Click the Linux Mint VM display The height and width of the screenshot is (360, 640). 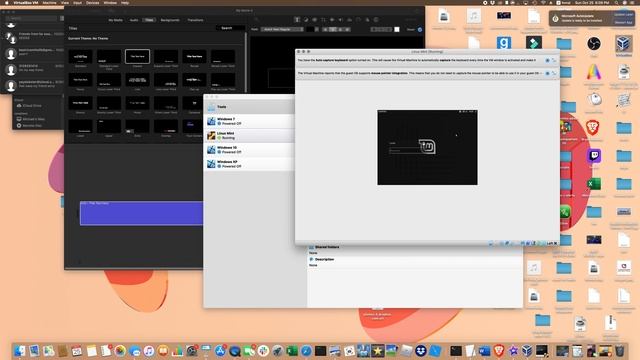[427, 147]
